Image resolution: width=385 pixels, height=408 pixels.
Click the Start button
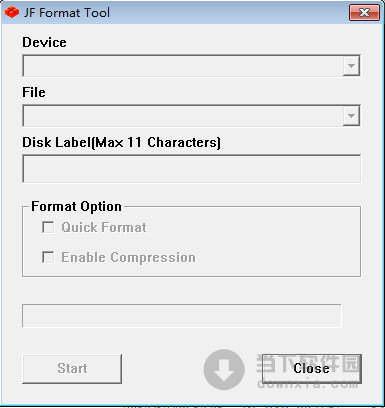coord(72,369)
